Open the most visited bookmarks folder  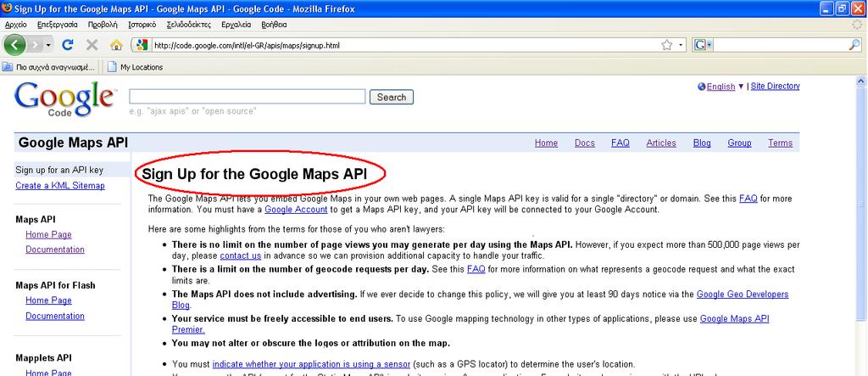[48, 67]
